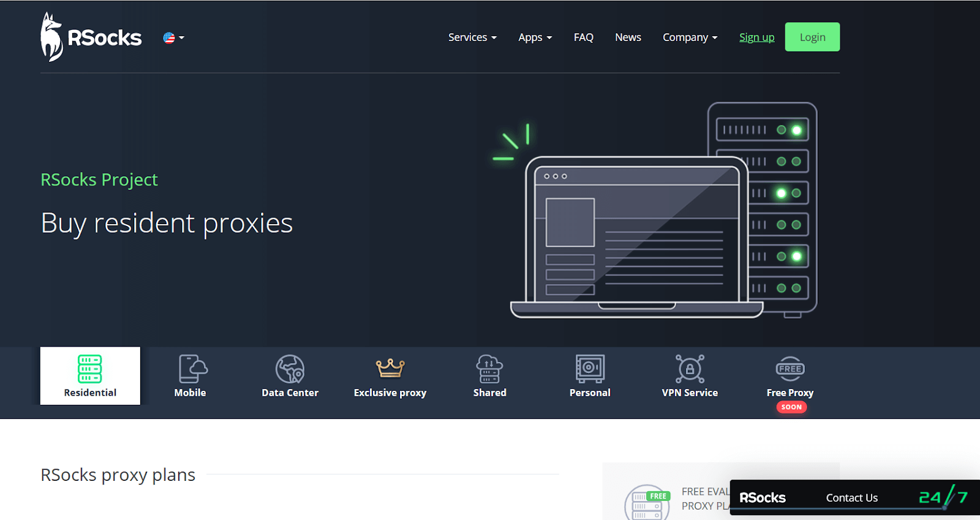Open the Personal proxy safe icon
Screen dimensions: 980x520
590,369
